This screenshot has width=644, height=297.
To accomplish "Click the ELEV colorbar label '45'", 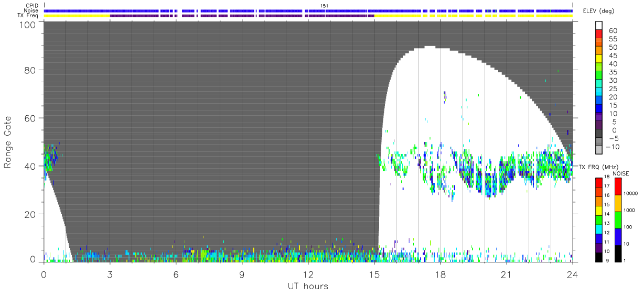I will [x=613, y=56].
